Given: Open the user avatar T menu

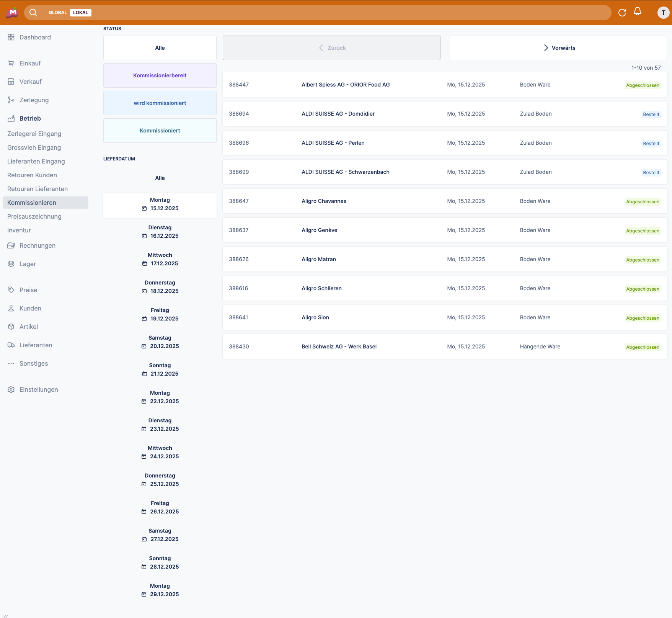Looking at the screenshot, I should coord(663,13).
